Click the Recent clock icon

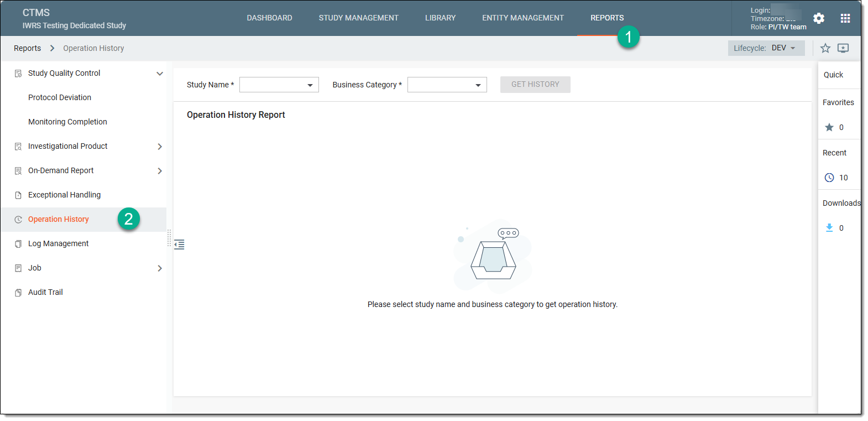point(829,178)
